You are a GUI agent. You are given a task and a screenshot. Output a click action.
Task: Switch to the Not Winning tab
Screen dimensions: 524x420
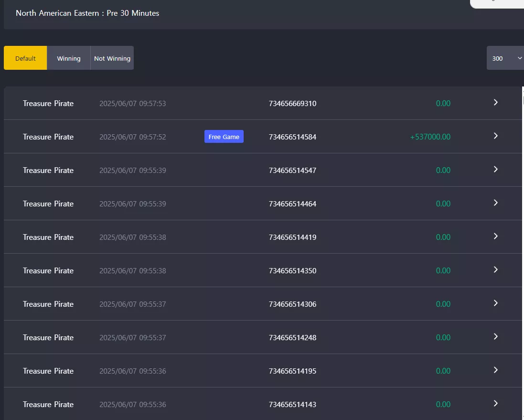[112, 58]
